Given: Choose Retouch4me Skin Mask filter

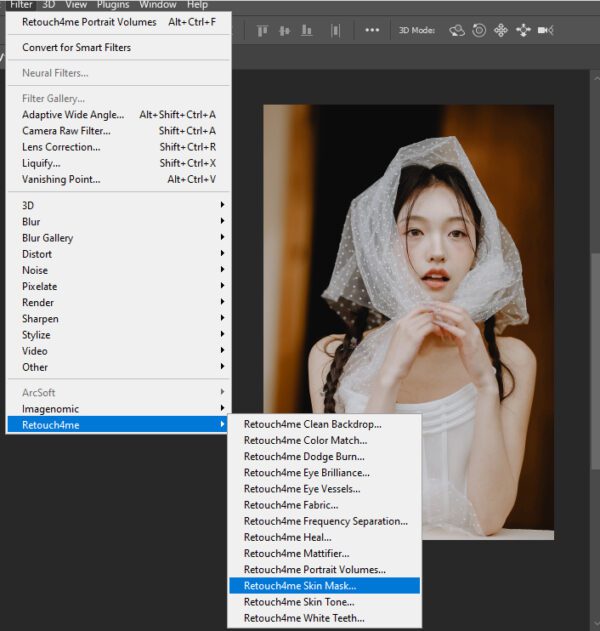Looking at the screenshot, I should pos(300,586).
